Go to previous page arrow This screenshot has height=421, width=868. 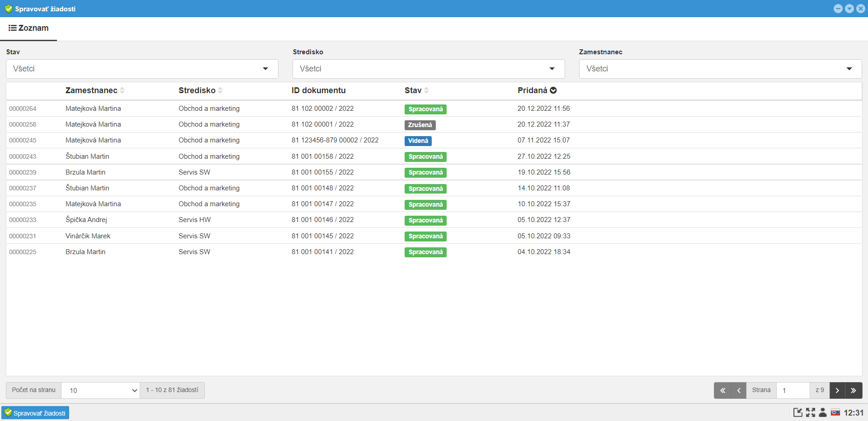pyautogui.click(x=739, y=390)
